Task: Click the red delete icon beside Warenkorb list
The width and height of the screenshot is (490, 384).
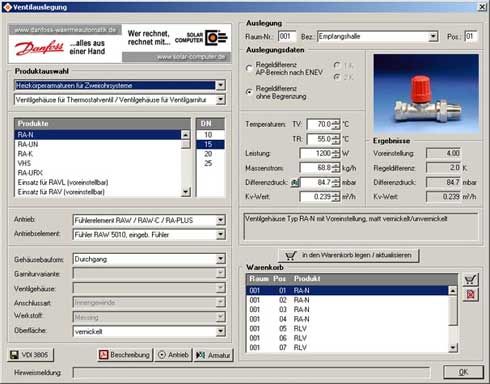Action: tap(470, 295)
